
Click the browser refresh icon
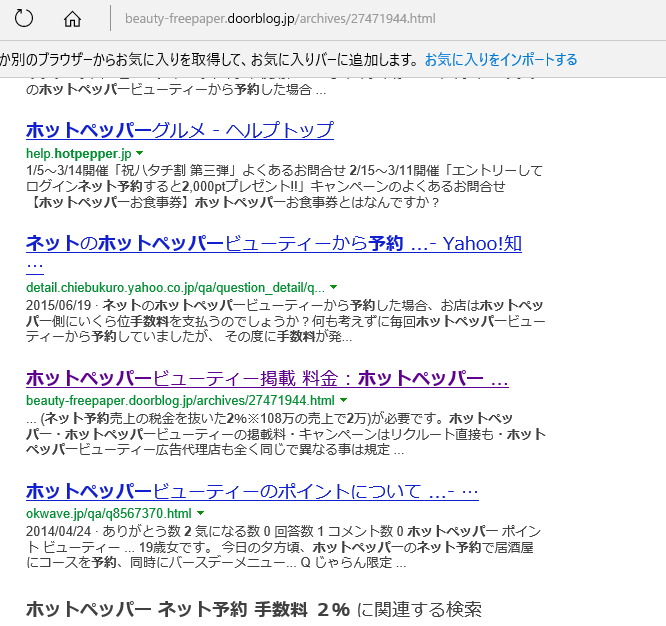click(23, 18)
